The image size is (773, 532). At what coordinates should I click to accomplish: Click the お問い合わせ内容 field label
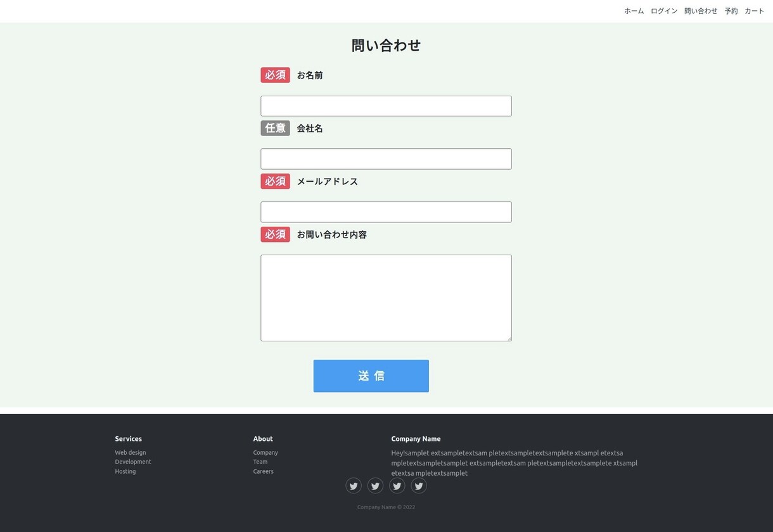pos(332,235)
